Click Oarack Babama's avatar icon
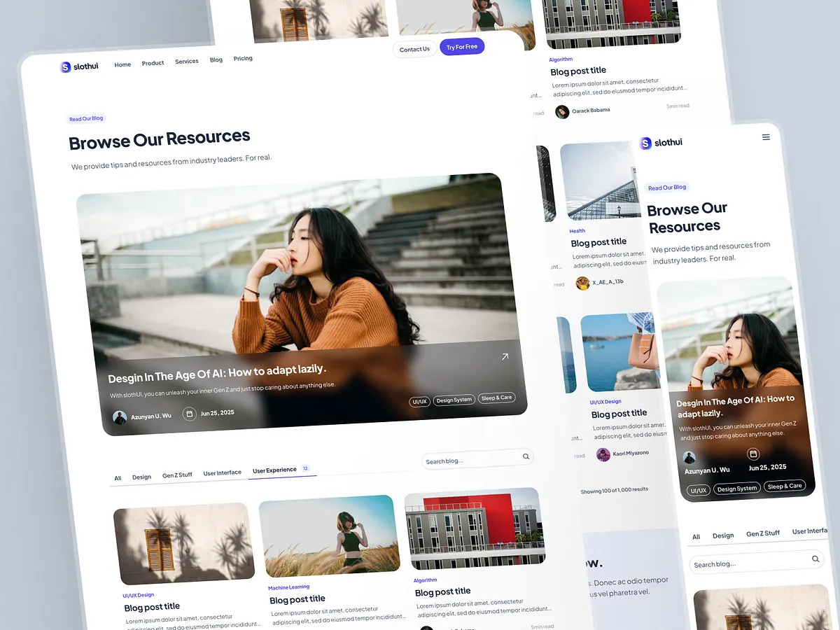Image resolution: width=840 pixels, height=630 pixels. [561, 111]
